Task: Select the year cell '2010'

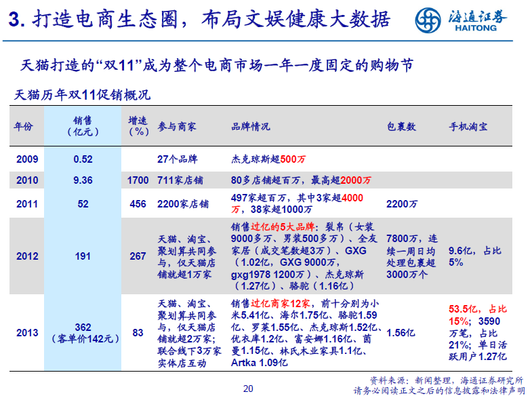Action: (x=27, y=180)
